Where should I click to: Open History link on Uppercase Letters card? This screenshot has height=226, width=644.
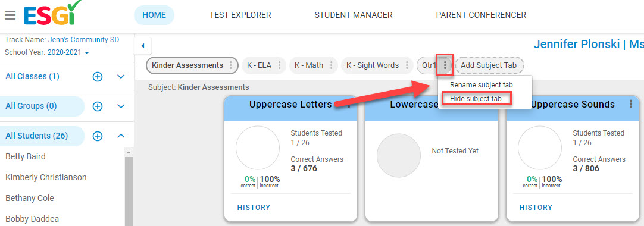(x=254, y=207)
